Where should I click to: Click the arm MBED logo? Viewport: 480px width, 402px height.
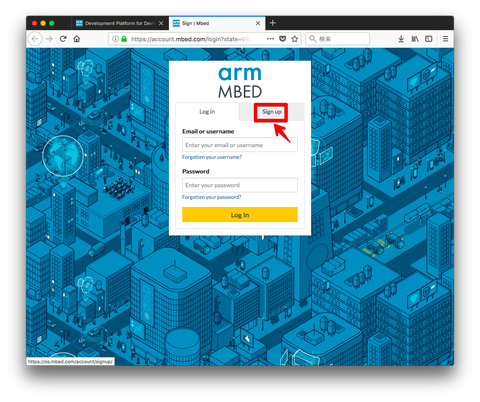pos(240,82)
